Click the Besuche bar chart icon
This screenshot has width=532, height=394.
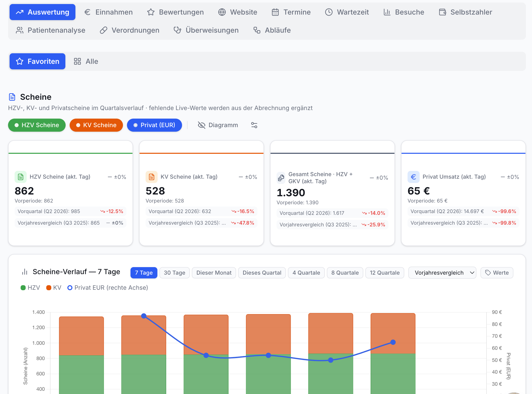point(387,12)
